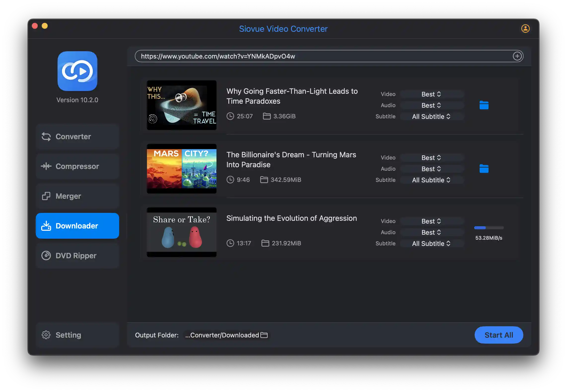Open Subtitle dropdown for Faster-Than-Light video
Viewport: 567px width, 392px height.
432,116
